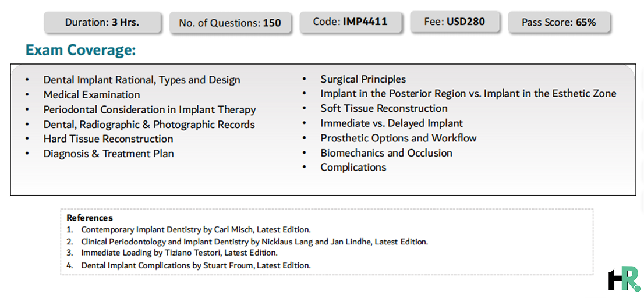
Task: Click the Fee: USD280 badge
Action: 455,22
